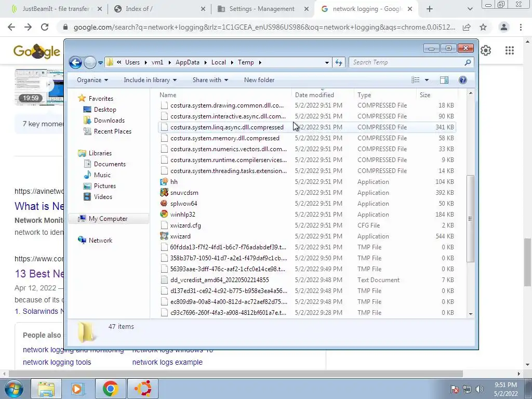The width and height of the screenshot is (532, 399).
Task: Open a new Chrome tab
Action: point(430,9)
